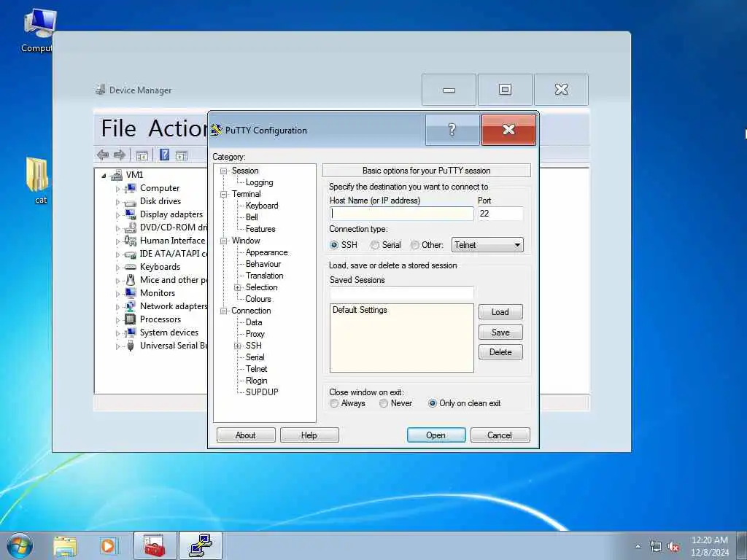Viewport: 747px width, 560px height.
Task: Select Default Settings in saved sessions list
Action: pos(360,310)
